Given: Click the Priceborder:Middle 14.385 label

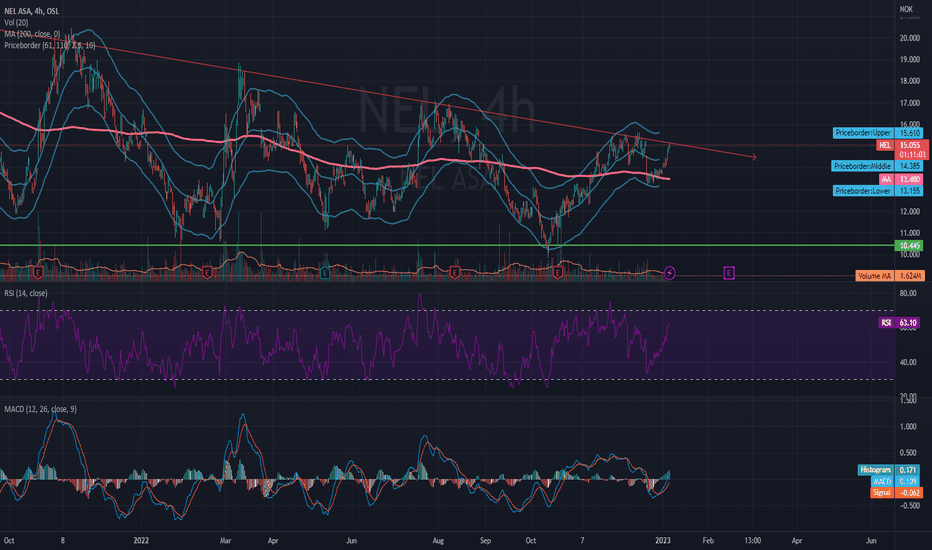Looking at the screenshot, I should coord(877,166).
